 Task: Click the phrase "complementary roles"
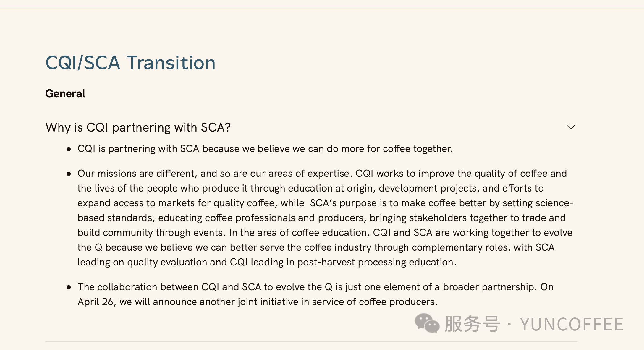click(460, 247)
